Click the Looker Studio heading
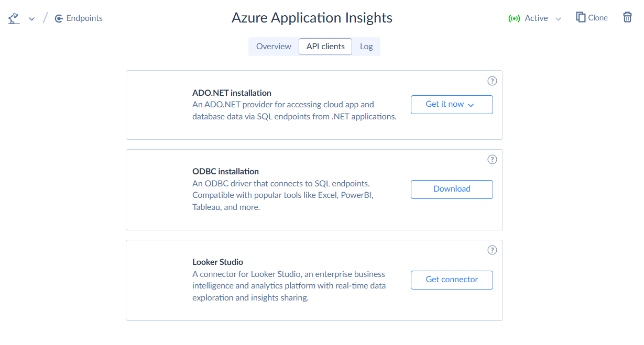 click(x=217, y=262)
